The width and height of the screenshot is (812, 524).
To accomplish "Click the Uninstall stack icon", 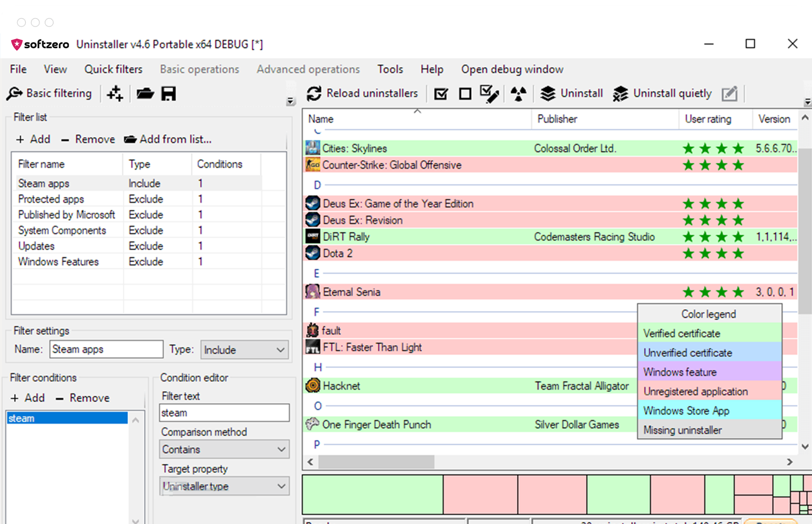I will pyautogui.click(x=548, y=93).
